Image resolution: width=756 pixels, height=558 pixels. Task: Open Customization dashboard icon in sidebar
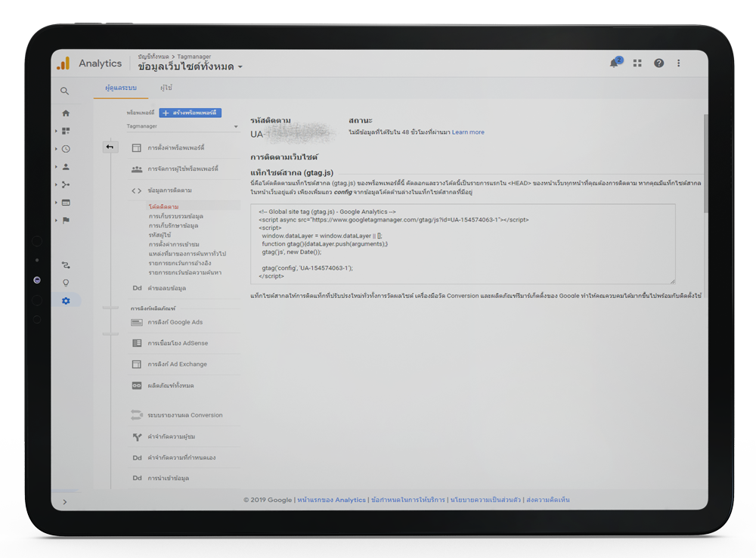pyautogui.click(x=66, y=131)
